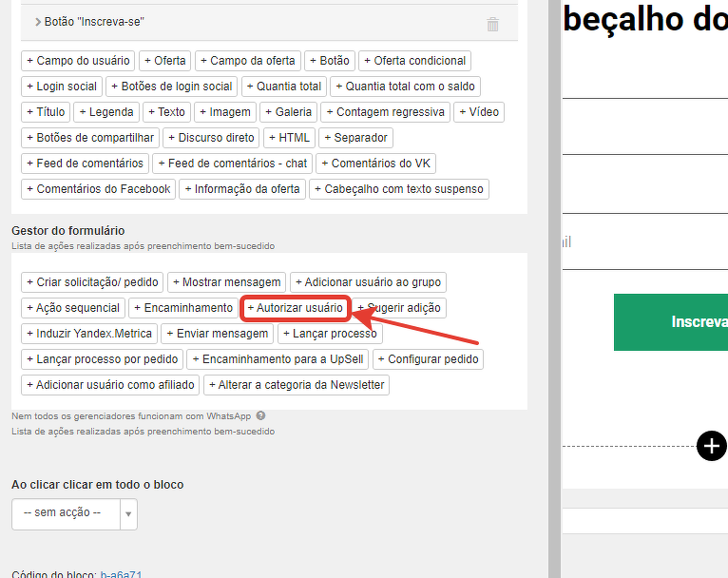Expand the Botão "Inscreva-se" row
This screenshot has height=578, width=728.
[38, 22]
